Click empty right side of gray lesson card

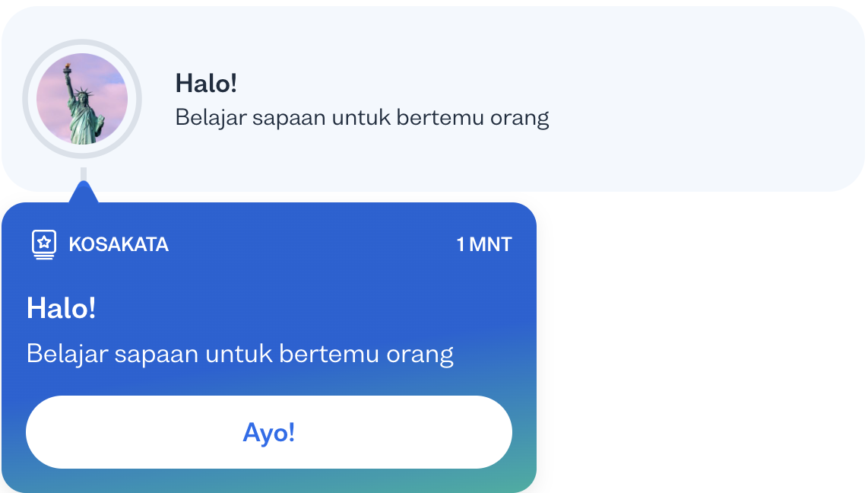708,99
